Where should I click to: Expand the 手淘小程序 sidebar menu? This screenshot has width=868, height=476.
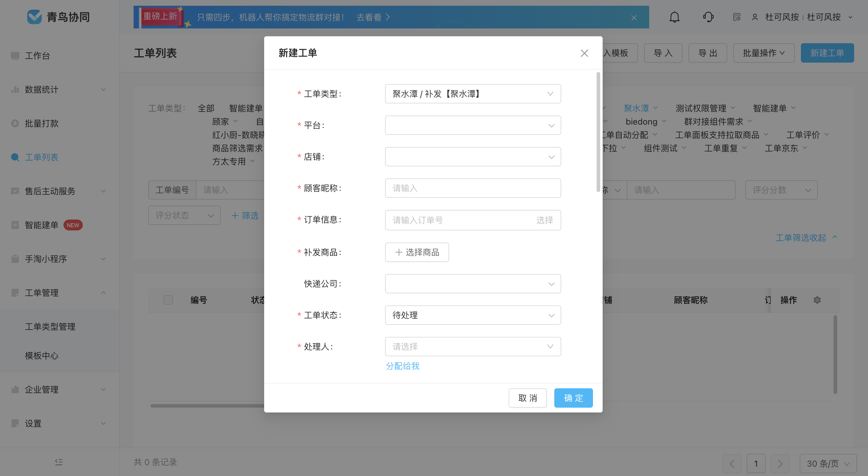[59, 259]
